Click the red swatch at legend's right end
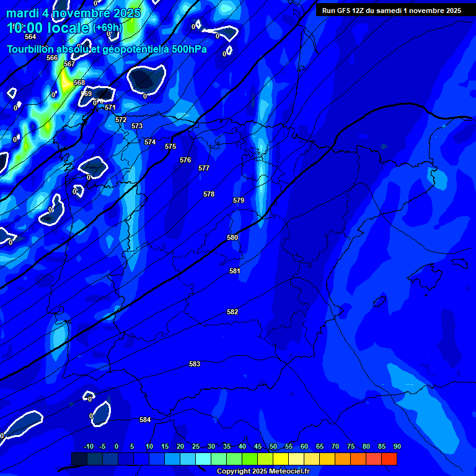The image size is (476, 476). click(389, 459)
